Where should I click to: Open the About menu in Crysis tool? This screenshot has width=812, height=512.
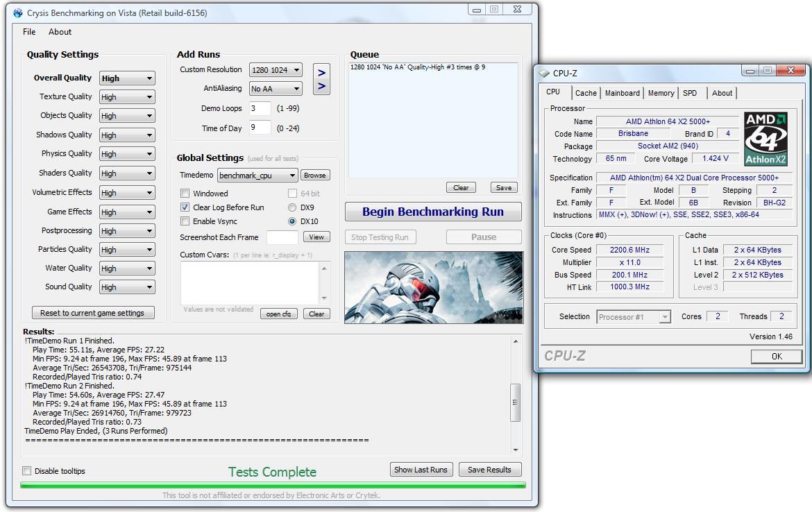[x=60, y=32]
